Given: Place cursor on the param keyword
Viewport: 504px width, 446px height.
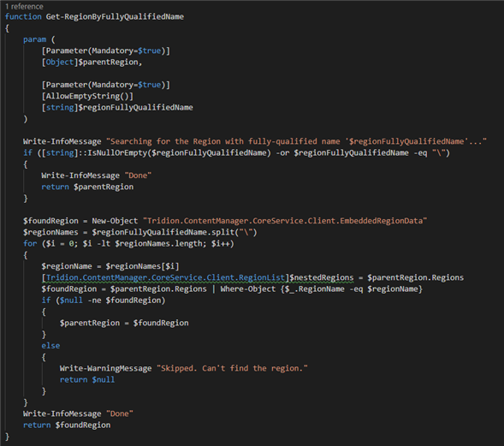Looking at the screenshot, I should (x=34, y=39).
